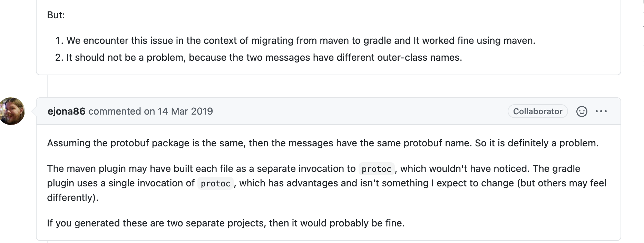The height and width of the screenshot is (243, 644).
Task: Click 'So it is definitely a problem' sentence
Action: click(x=537, y=143)
